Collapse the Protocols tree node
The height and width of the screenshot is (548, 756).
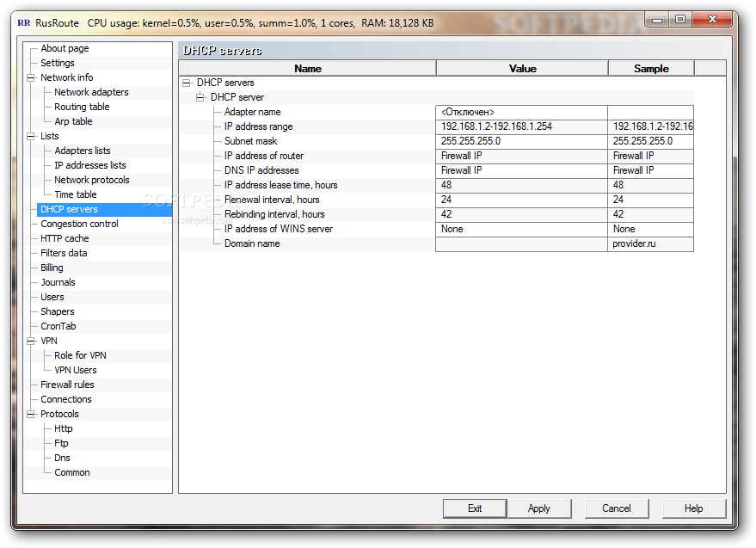coord(31,415)
